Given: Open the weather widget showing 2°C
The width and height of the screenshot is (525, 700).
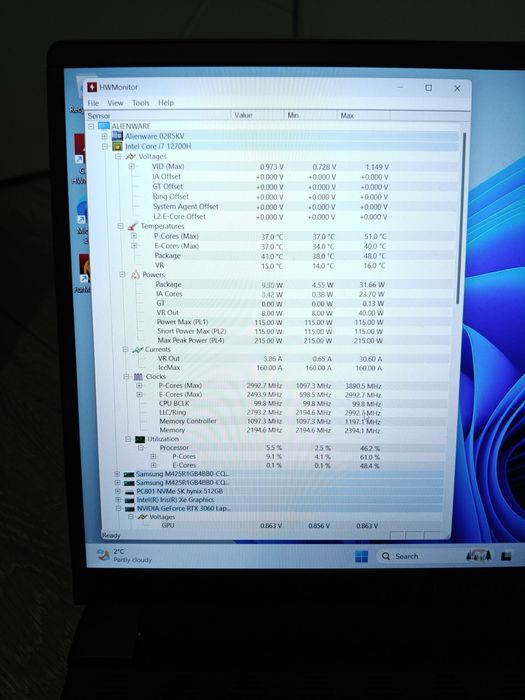Looking at the screenshot, I should 125,555.
